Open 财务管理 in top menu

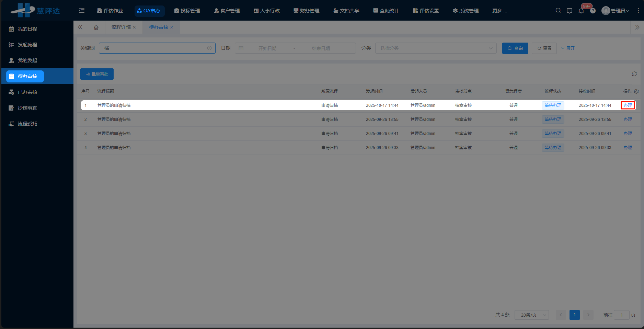click(306, 11)
